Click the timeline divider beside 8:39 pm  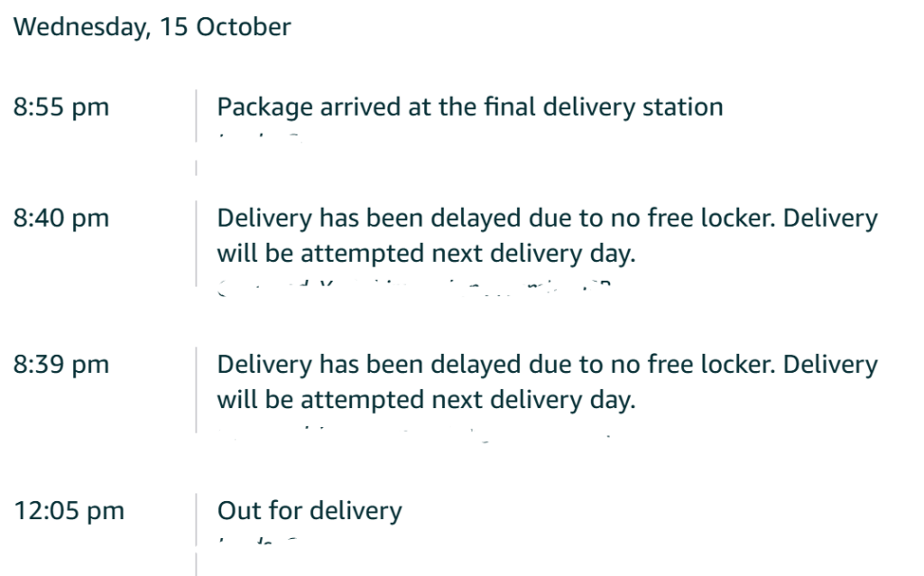(196, 388)
